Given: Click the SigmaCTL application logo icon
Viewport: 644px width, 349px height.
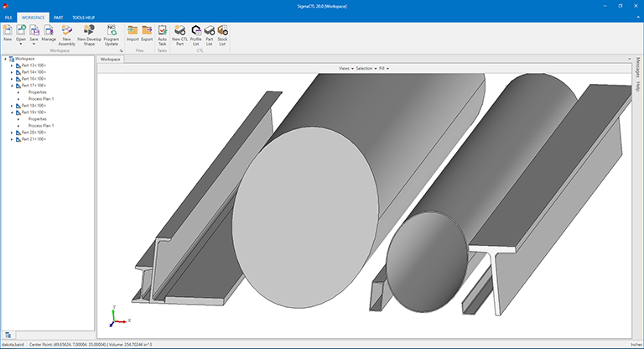Looking at the screenshot, I should (x=5, y=6).
